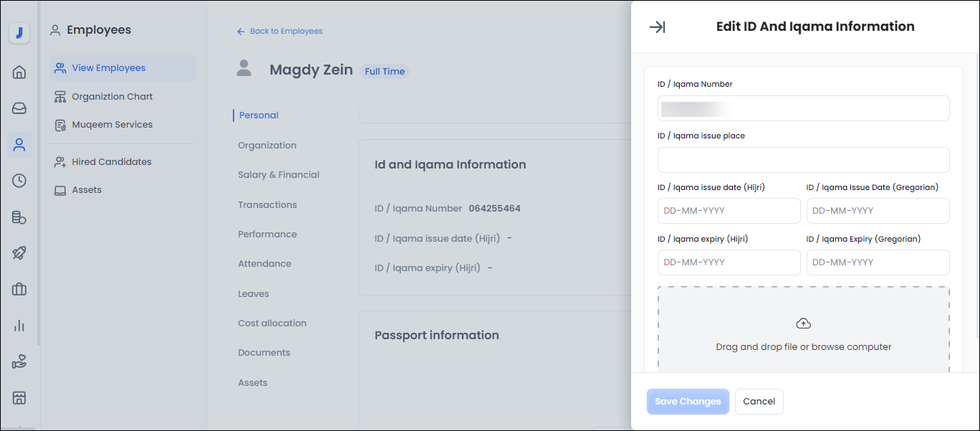This screenshot has height=431, width=980.
Task: Open Iqama issue date (Hijri) picker
Action: tap(729, 212)
